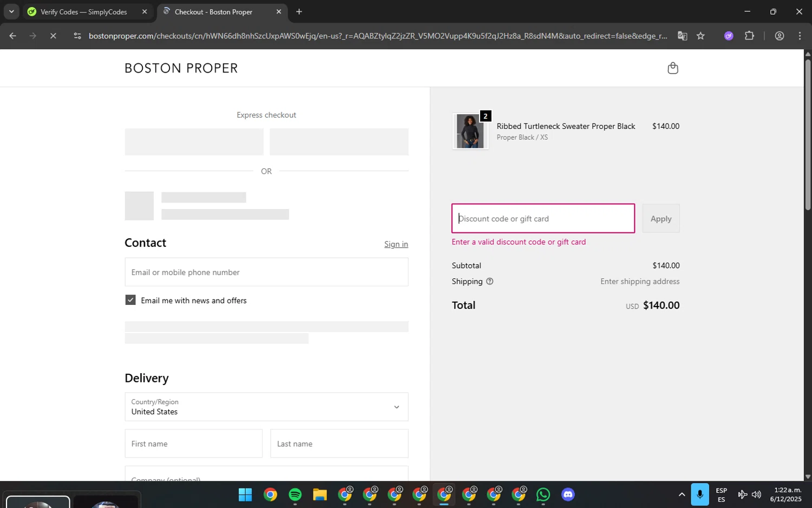Click the second express checkout placeholder button
Image resolution: width=812 pixels, height=508 pixels.
click(339, 142)
